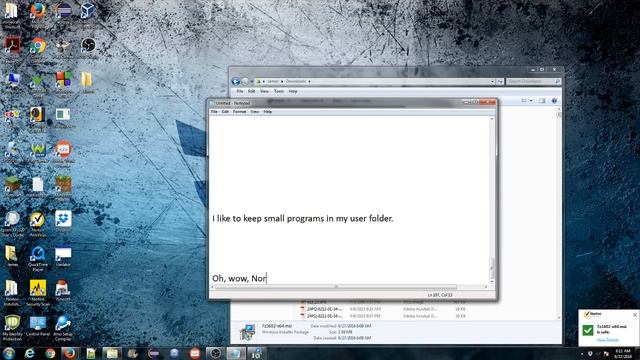Click the installer icon in the taskbar
Viewport: 640px width, 360px height.
point(256,353)
